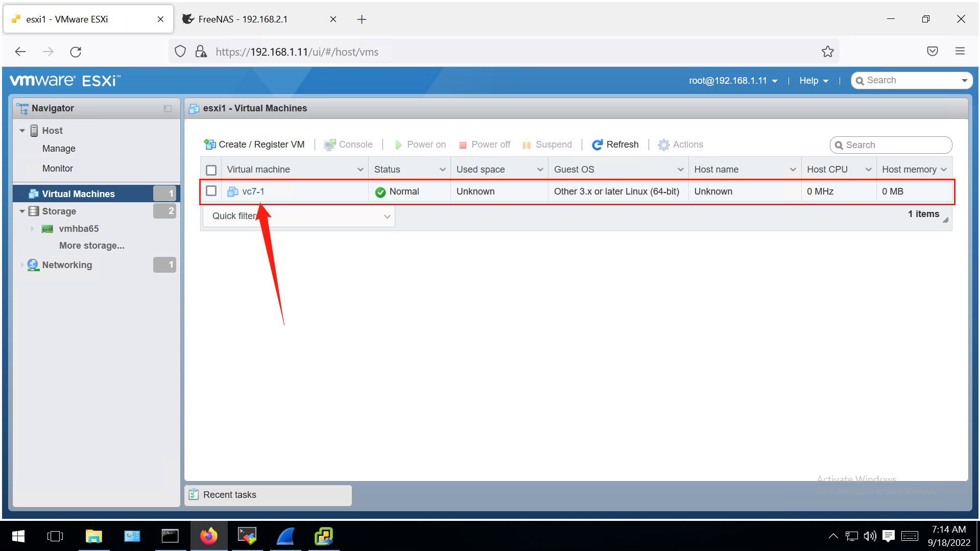Refresh the virtual machines list

615,145
